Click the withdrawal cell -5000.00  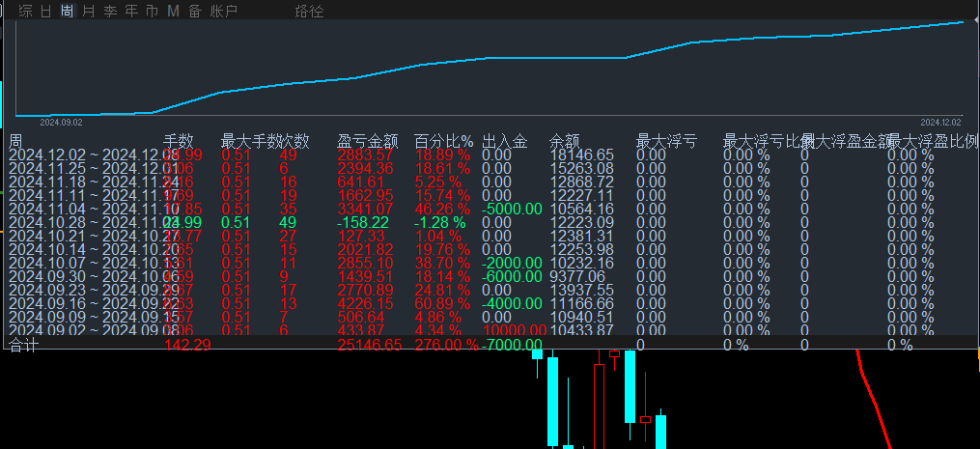(513, 209)
